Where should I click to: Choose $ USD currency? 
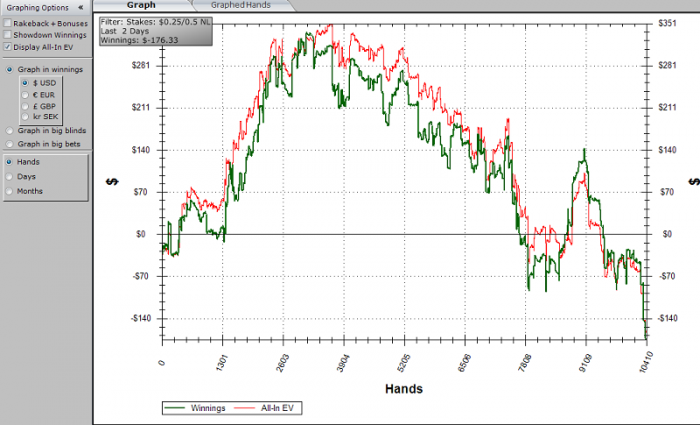point(25,83)
